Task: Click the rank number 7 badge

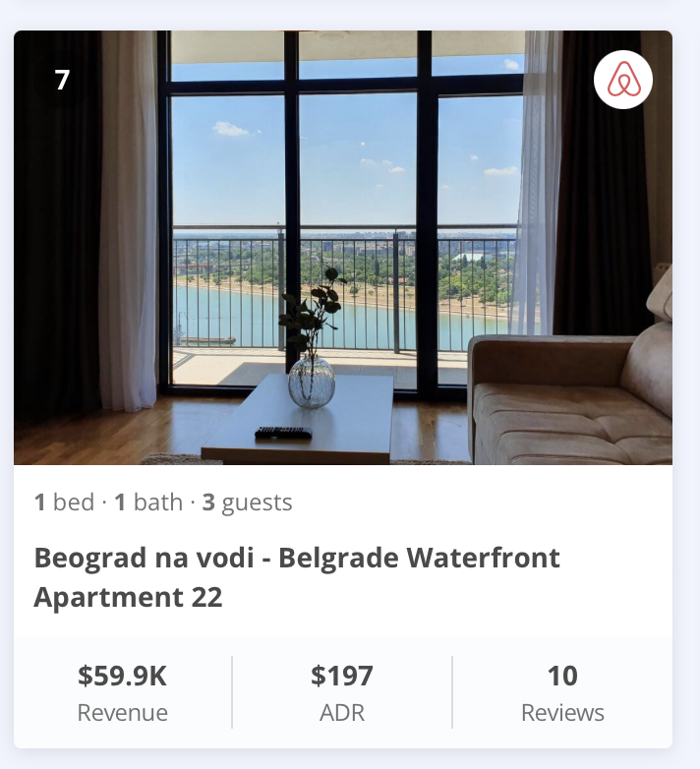Action: coord(62,80)
